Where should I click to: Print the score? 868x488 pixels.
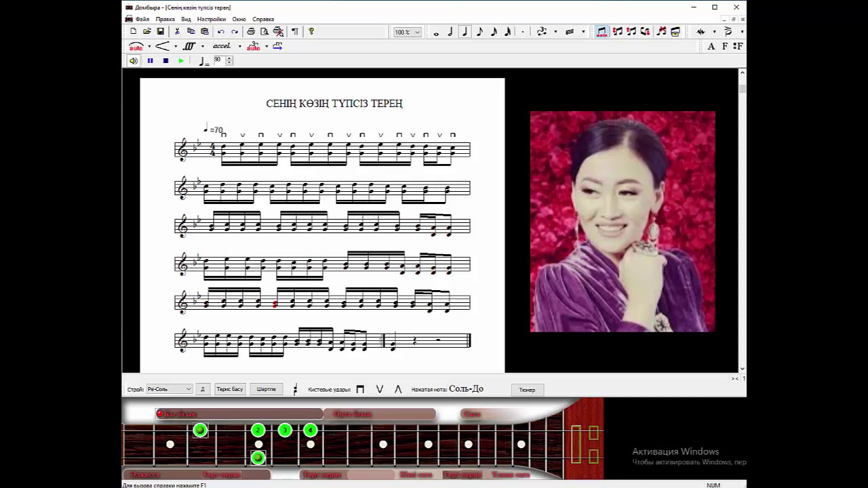click(x=251, y=31)
